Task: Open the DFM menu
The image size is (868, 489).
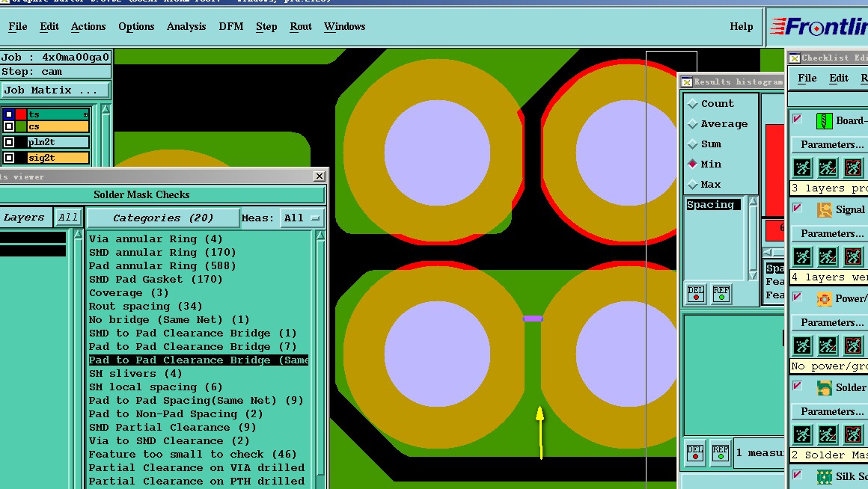Action: coord(230,27)
